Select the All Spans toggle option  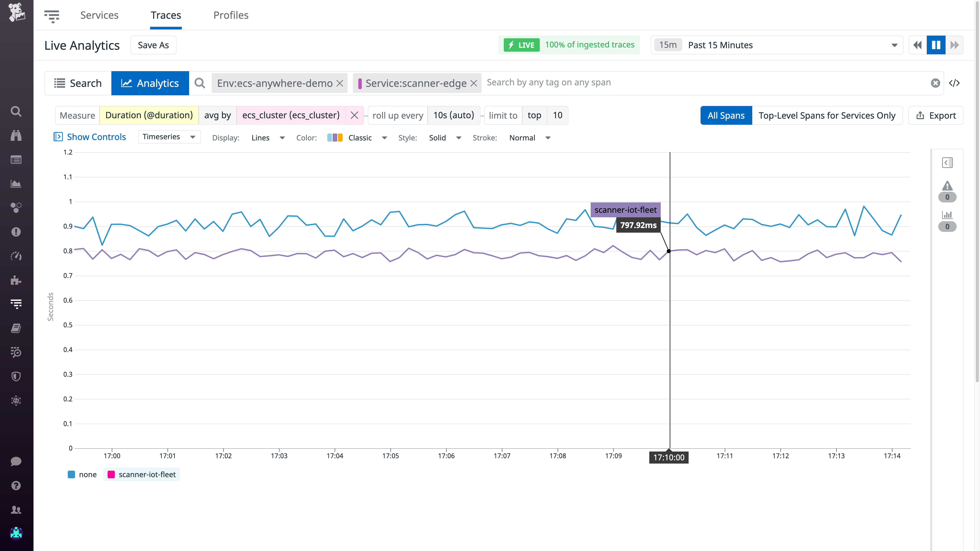coord(726,115)
